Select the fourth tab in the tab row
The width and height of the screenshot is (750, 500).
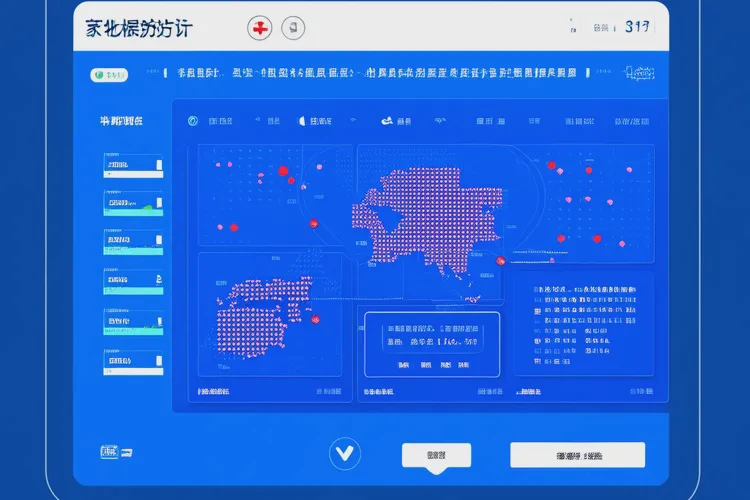coord(490,122)
